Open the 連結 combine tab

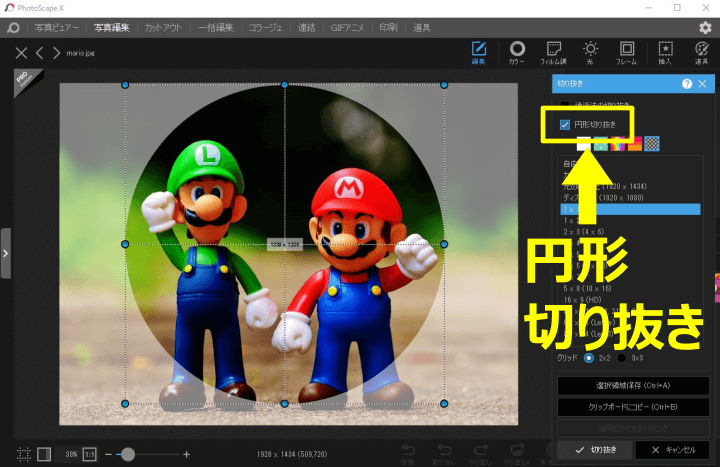coord(306,28)
